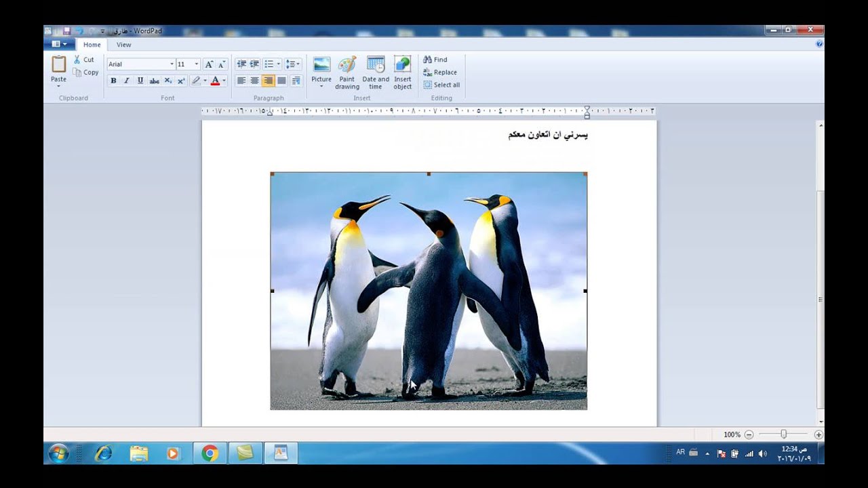Copy the selection to the clipboard
This screenshot has width=868, height=488.
(x=85, y=73)
